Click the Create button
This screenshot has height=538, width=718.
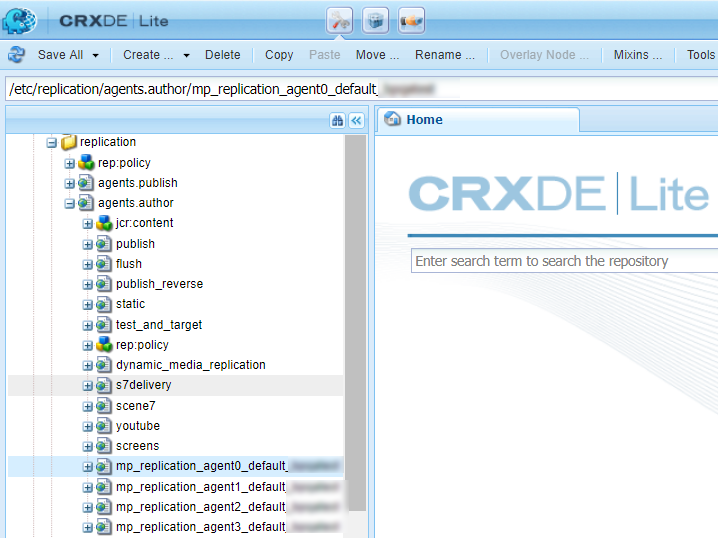[x=148, y=54]
